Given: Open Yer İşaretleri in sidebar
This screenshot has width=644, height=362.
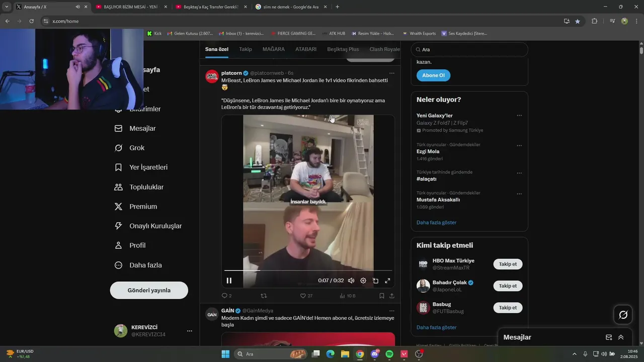Looking at the screenshot, I should [x=141, y=167].
